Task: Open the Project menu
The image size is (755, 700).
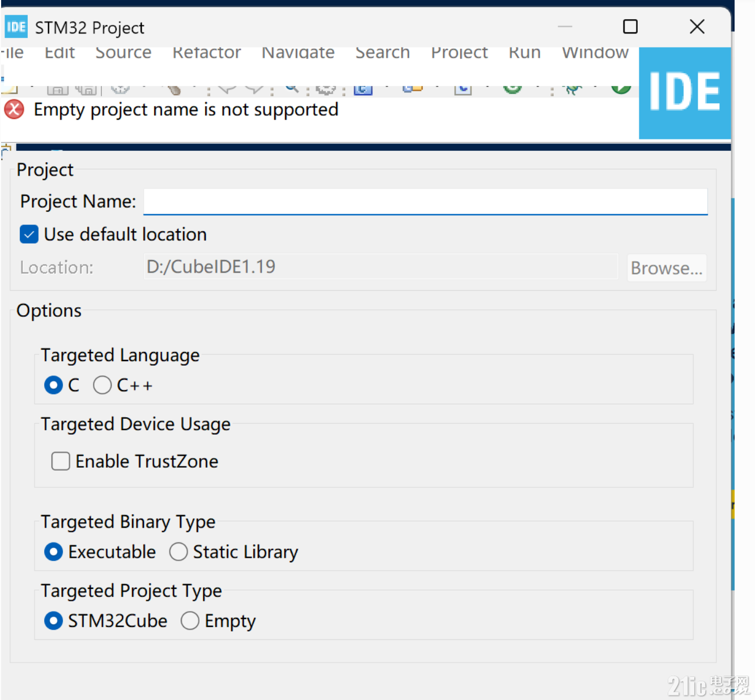Action: (x=459, y=53)
